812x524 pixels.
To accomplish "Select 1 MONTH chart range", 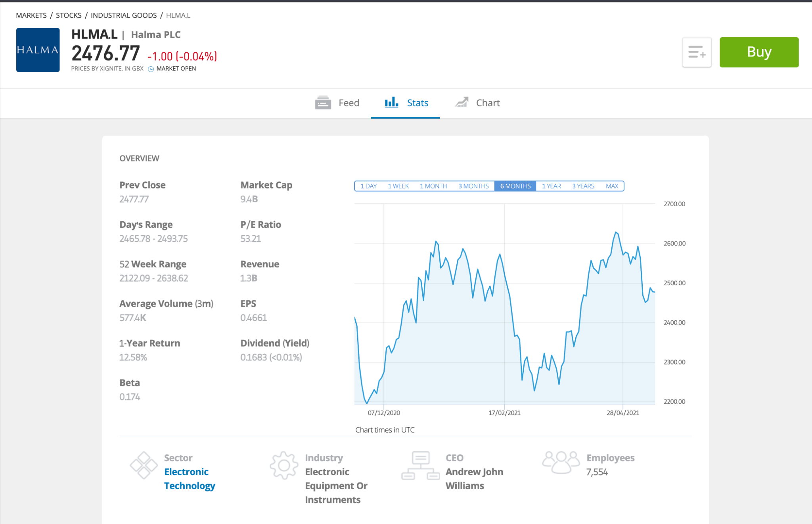I will pos(433,186).
